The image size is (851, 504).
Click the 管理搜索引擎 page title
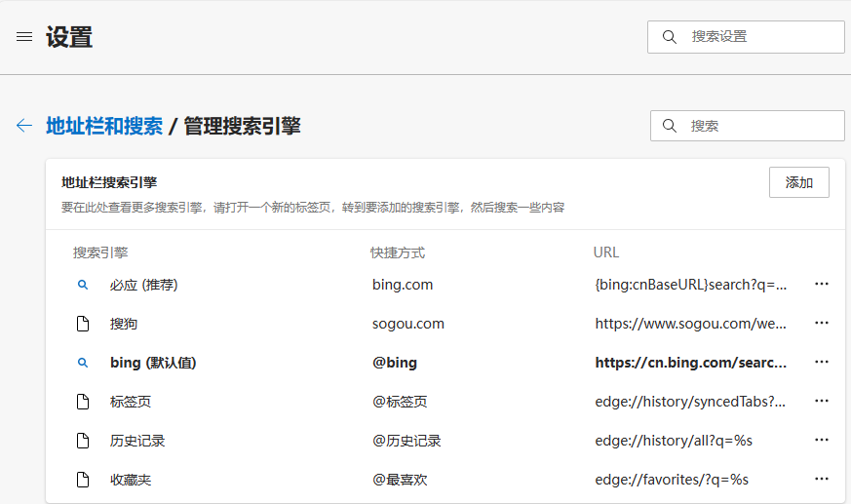[242, 126]
